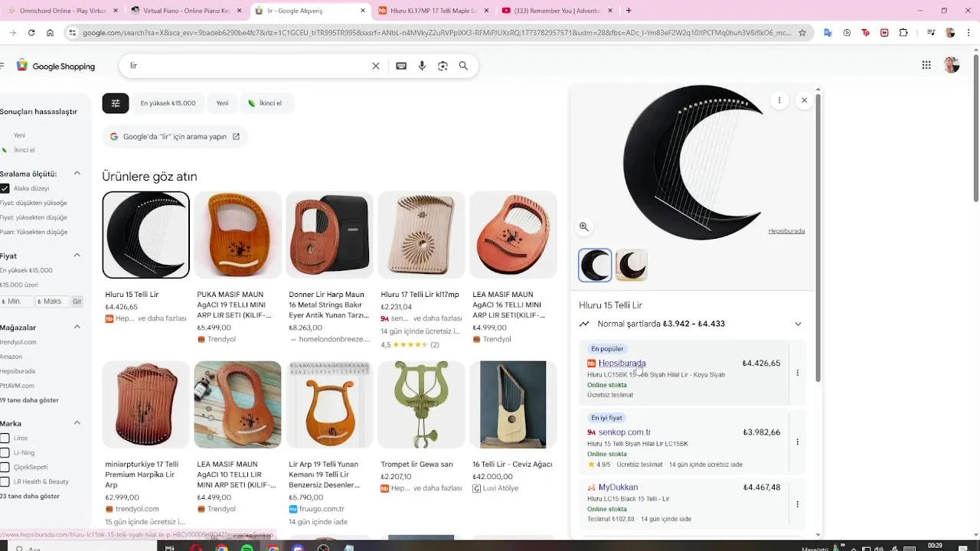Collapse the Fiyat filter section
980x551 pixels.
tap(77, 256)
